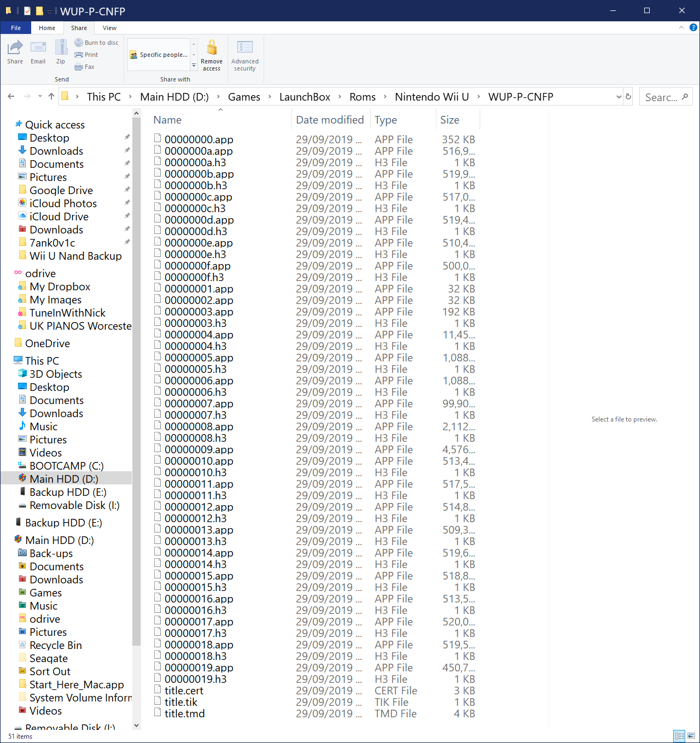Click the Print option in Send group
This screenshot has width=700, height=743.
pyautogui.click(x=86, y=55)
